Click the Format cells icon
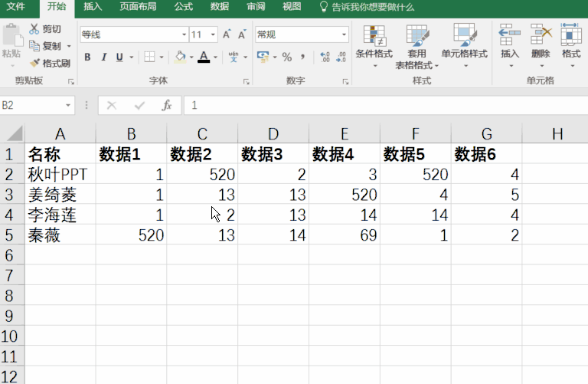The height and width of the screenshot is (384, 588). pyautogui.click(x=570, y=34)
